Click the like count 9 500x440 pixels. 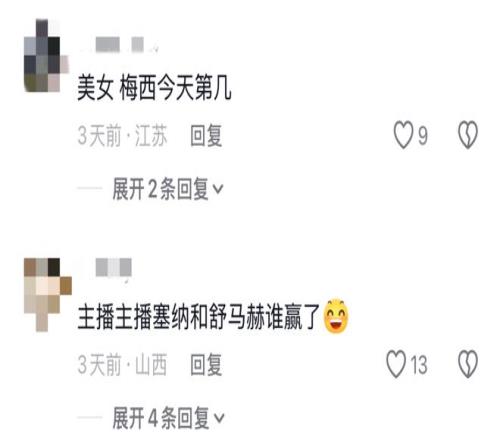423,136
